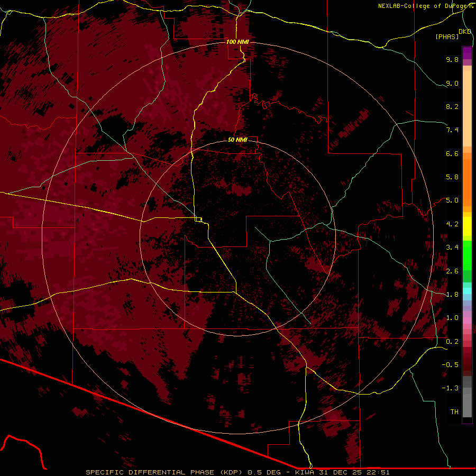Click the 0.2 scale value
This screenshot has width=476, height=476.
452,342
